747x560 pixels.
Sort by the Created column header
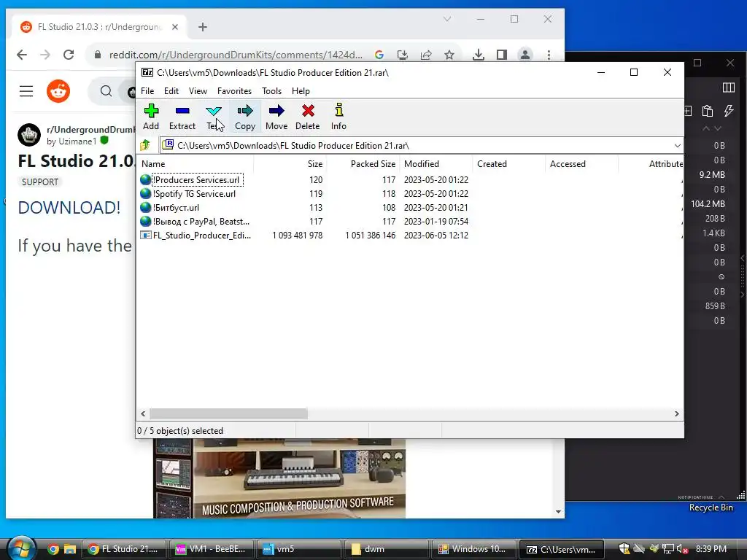(508, 164)
